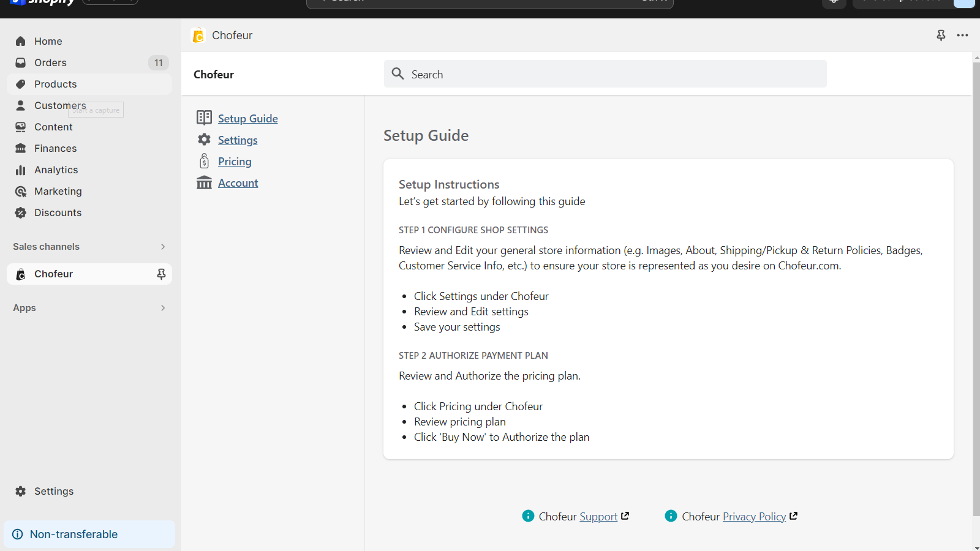Open the Account link
This screenshot has width=980, height=551.
tap(238, 183)
